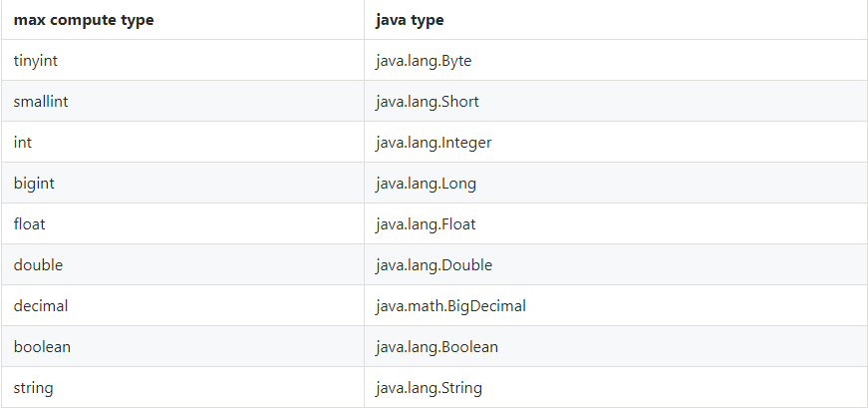The image size is (868, 408).
Task: Select the int type cell
Action: (182, 142)
